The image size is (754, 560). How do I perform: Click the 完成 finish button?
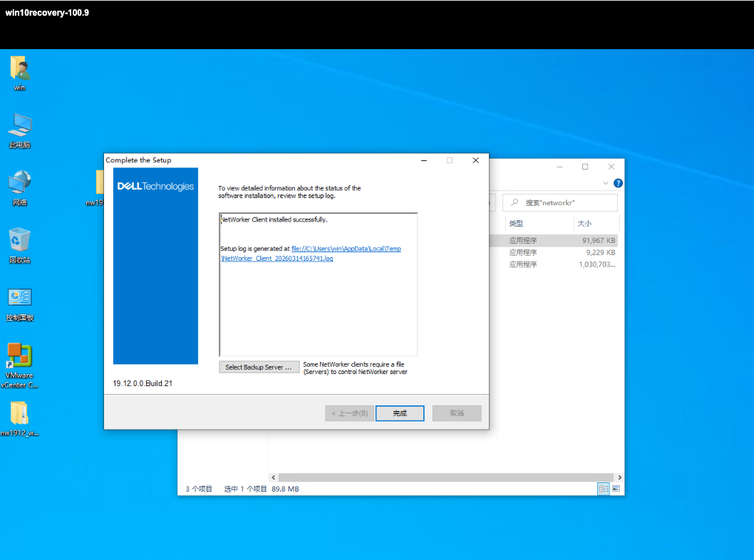400,413
